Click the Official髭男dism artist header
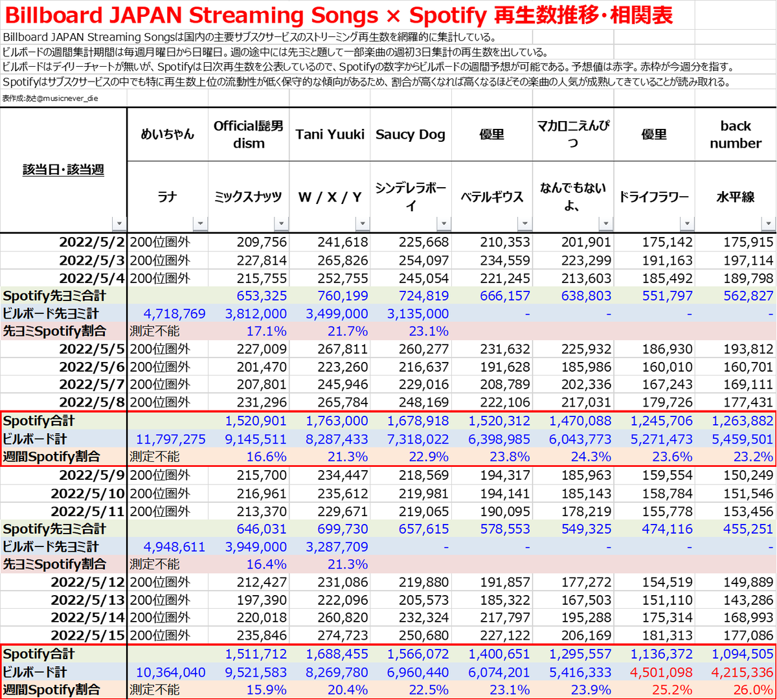The image size is (777, 700). coord(249,134)
